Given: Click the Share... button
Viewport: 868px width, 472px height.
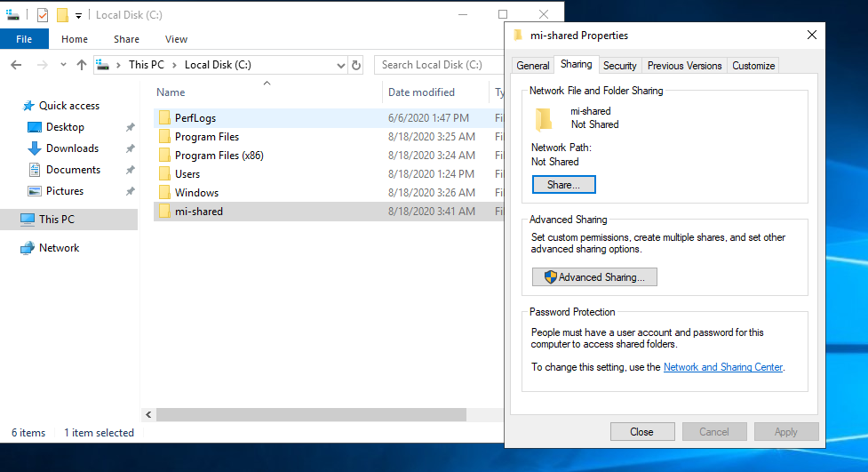Looking at the screenshot, I should pyautogui.click(x=563, y=185).
